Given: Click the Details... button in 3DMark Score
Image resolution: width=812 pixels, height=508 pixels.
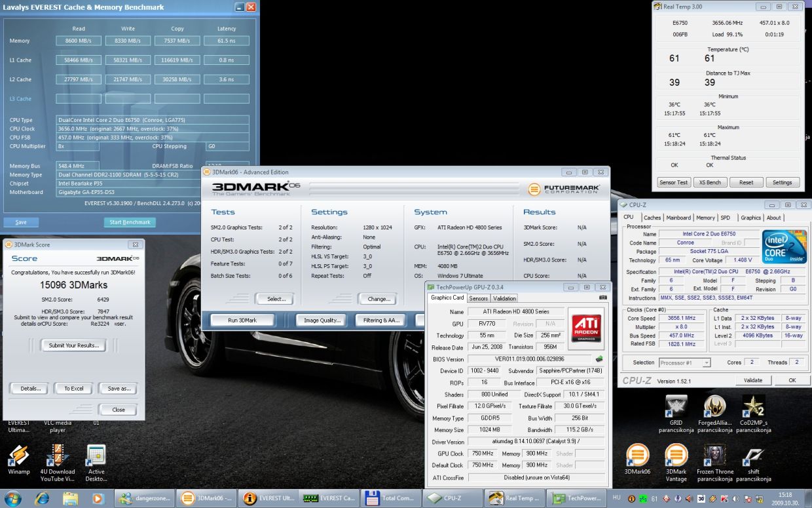Looking at the screenshot, I should click(x=29, y=388).
